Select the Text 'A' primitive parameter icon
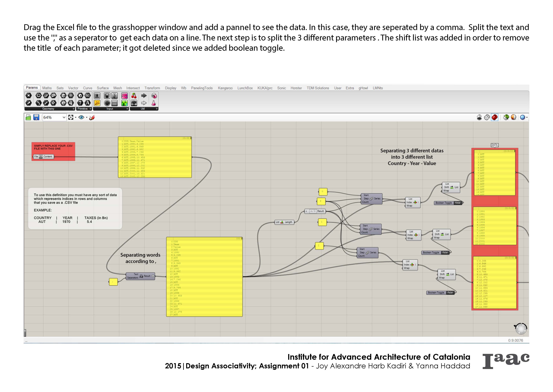The height and width of the screenshot is (392, 553). click(87, 103)
